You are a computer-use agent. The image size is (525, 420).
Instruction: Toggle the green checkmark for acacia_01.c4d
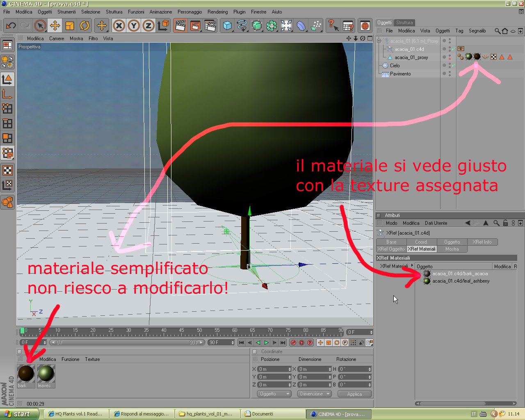click(453, 49)
